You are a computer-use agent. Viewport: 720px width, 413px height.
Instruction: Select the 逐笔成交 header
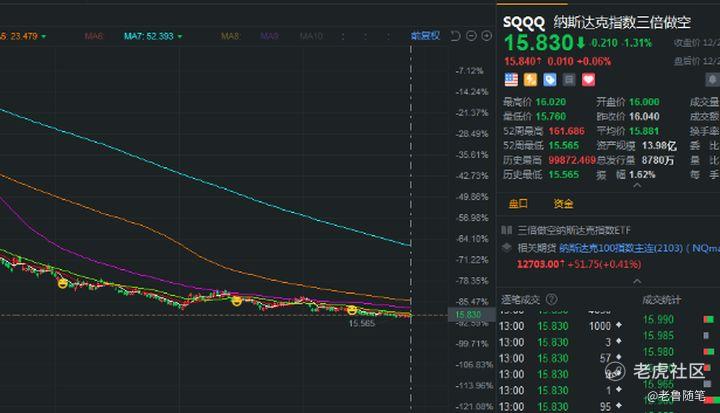click(520, 300)
